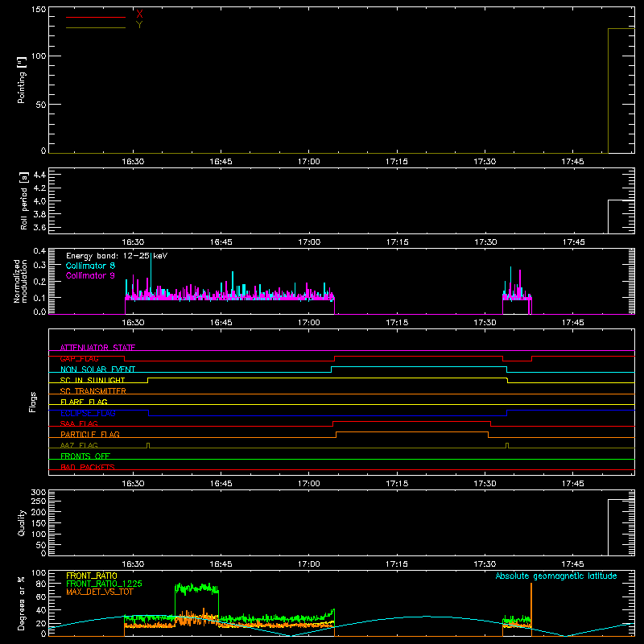Click the 250 tick on the Quality axis
This screenshot has width=644, height=644.
click(x=39, y=502)
